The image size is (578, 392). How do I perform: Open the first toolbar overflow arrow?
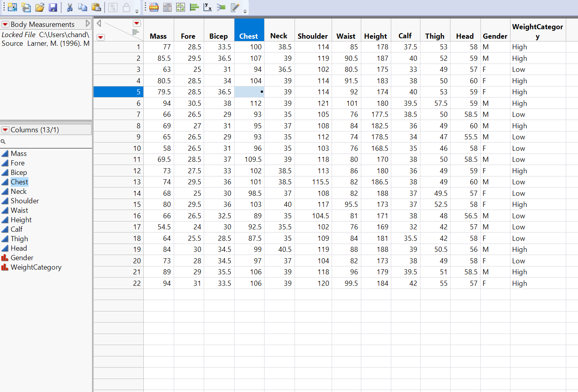[x=137, y=11]
